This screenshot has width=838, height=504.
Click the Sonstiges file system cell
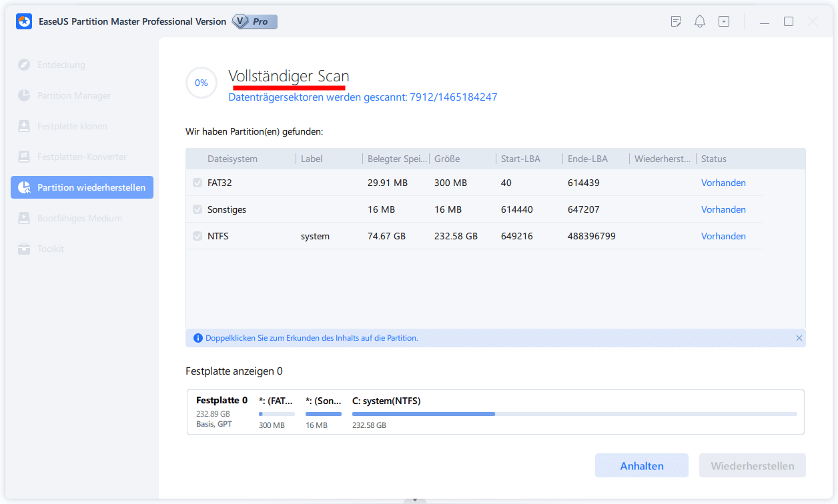[x=227, y=209]
